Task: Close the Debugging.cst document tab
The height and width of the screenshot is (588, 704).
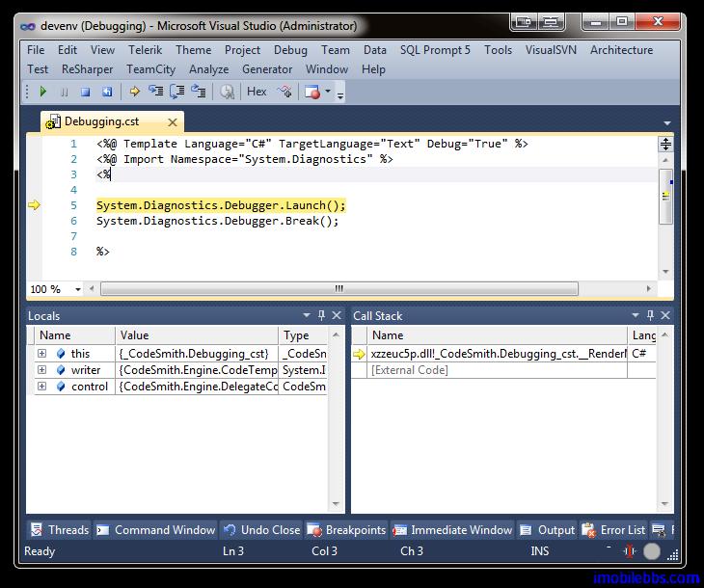Action: [x=173, y=121]
